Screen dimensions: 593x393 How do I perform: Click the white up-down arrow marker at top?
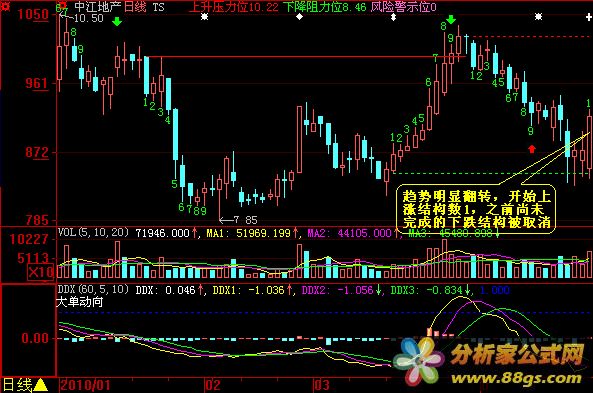click(x=393, y=17)
